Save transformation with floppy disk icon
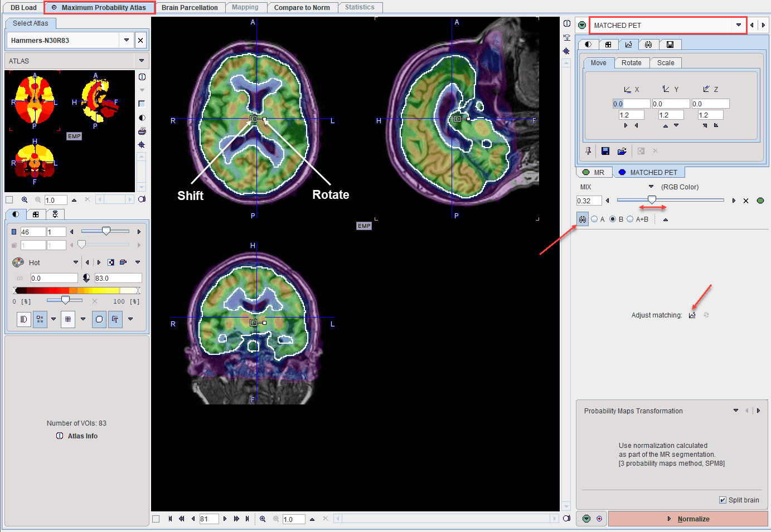The image size is (771, 532). click(605, 151)
